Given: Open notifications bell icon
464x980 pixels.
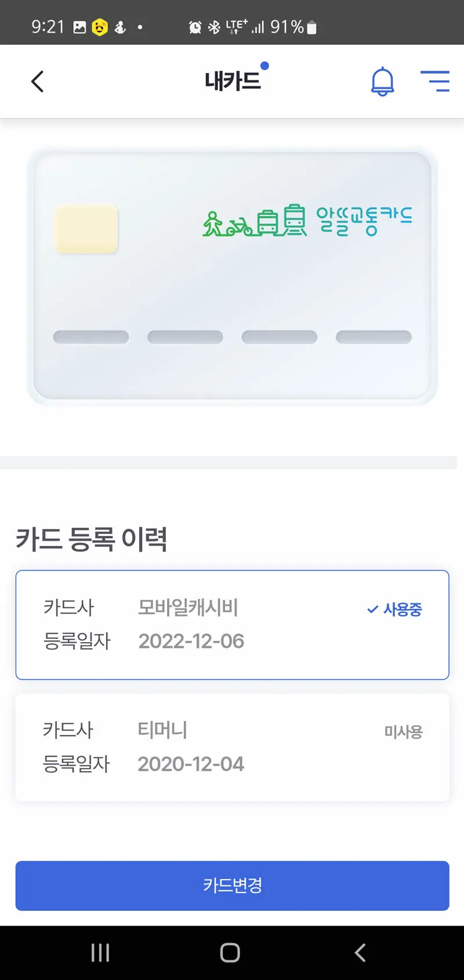Looking at the screenshot, I should (x=382, y=81).
